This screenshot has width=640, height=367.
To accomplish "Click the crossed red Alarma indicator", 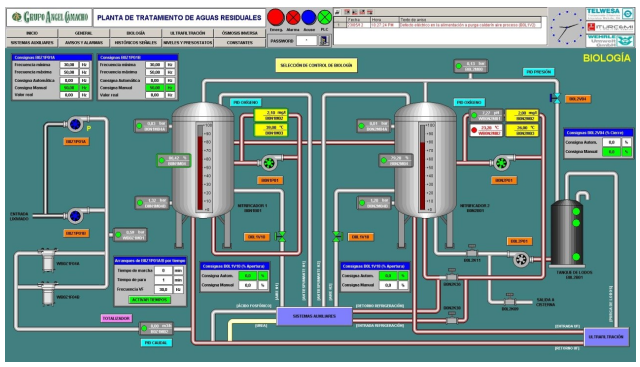I will click(293, 18).
